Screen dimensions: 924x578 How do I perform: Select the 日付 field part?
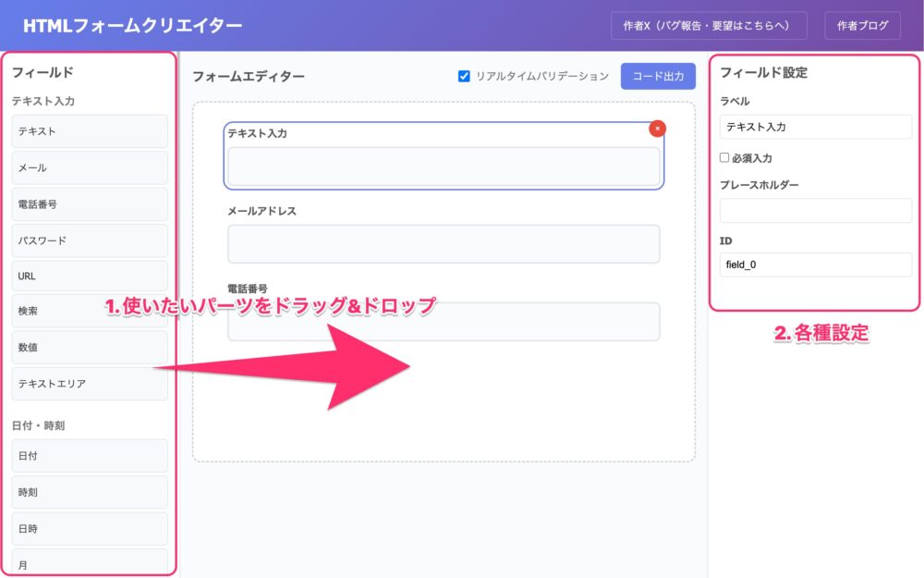pyautogui.click(x=90, y=456)
